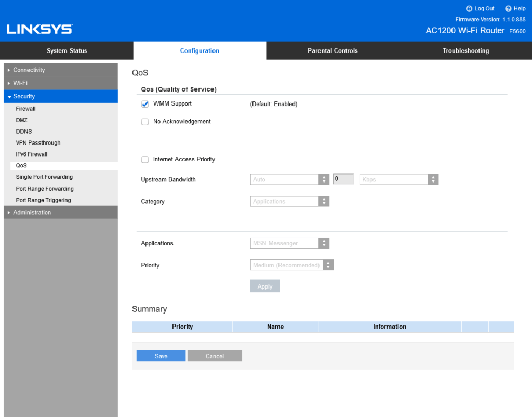
Task: Open VPN Passthrough settings
Action: click(38, 143)
